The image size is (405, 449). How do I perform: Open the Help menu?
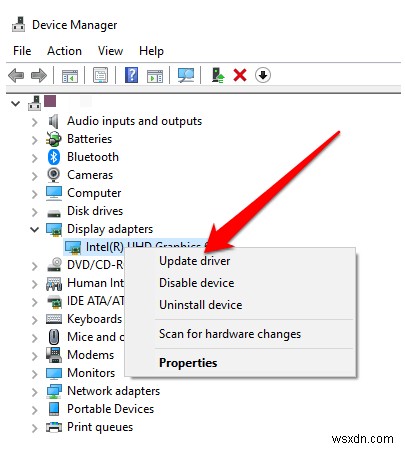[151, 51]
